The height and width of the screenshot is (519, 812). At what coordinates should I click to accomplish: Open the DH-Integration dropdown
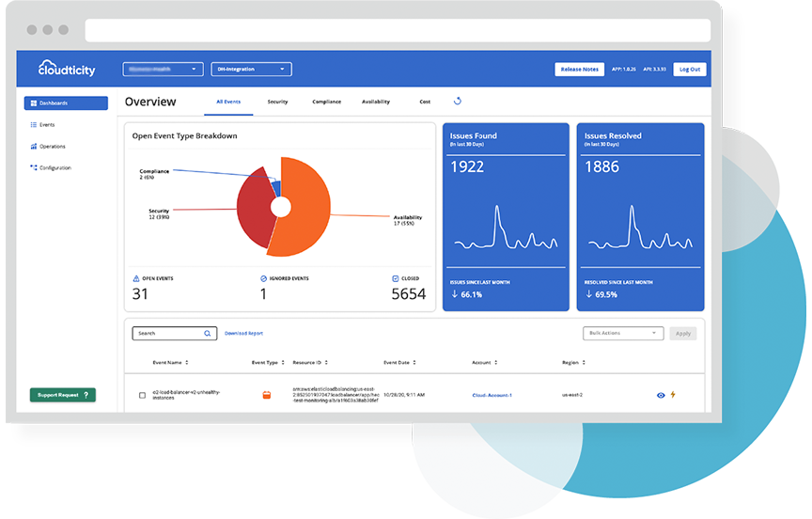(251, 69)
